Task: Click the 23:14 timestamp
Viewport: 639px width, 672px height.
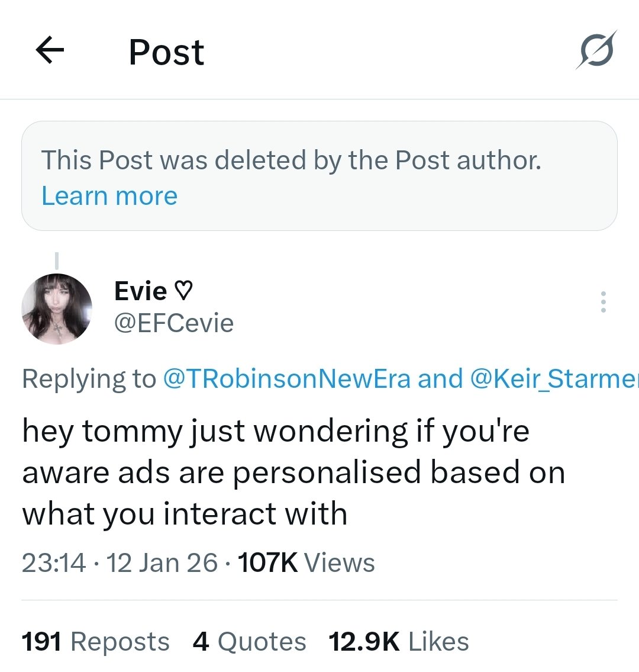Action: click(x=54, y=562)
